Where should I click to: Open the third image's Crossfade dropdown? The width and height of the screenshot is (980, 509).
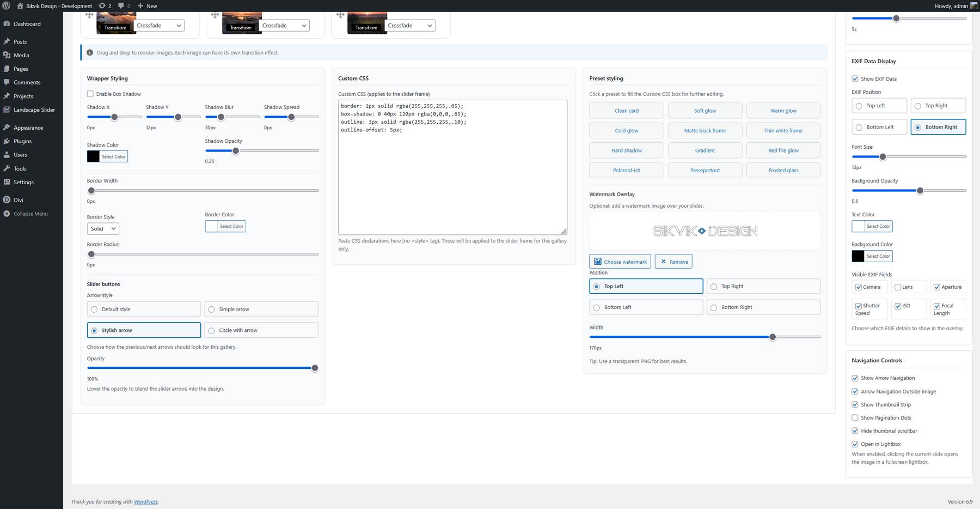tap(410, 26)
